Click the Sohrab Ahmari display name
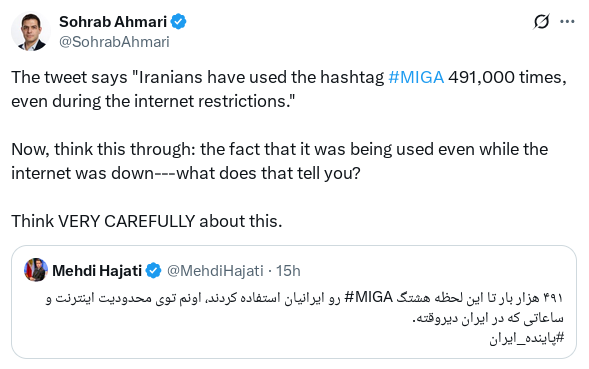The height and width of the screenshot is (369, 589). pyautogui.click(x=113, y=22)
